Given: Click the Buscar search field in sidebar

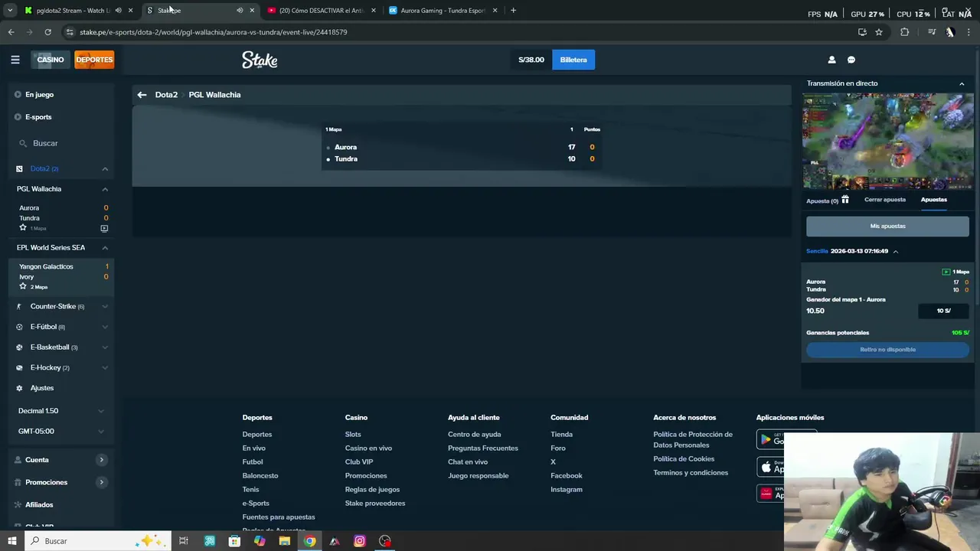Looking at the screenshot, I should tap(61, 143).
